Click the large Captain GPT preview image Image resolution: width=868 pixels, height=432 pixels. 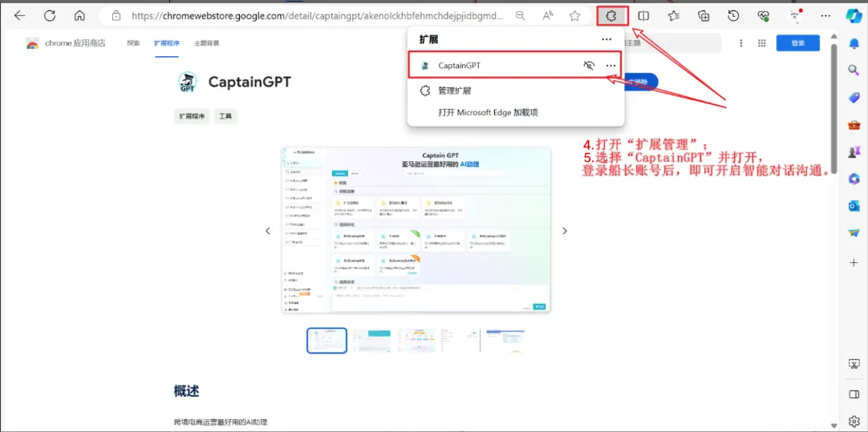point(416,230)
